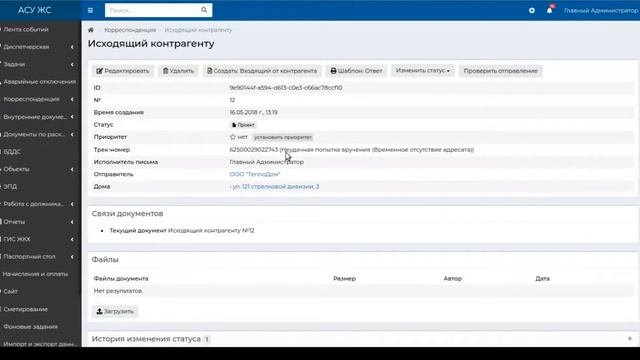The width and height of the screenshot is (640, 360).
Task: Click the Дата column header in Файлы
Action: tap(542, 278)
